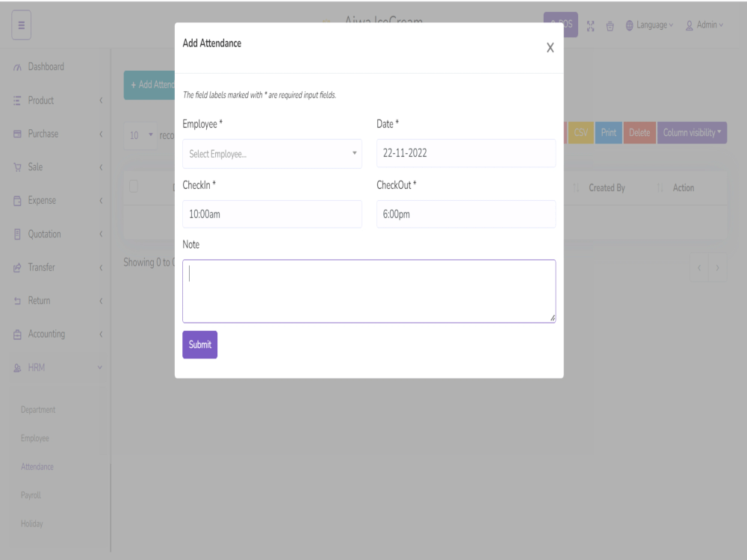747x560 pixels.
Task: Click the fullscreen expand icon in the header
Action: click(591, 25)
